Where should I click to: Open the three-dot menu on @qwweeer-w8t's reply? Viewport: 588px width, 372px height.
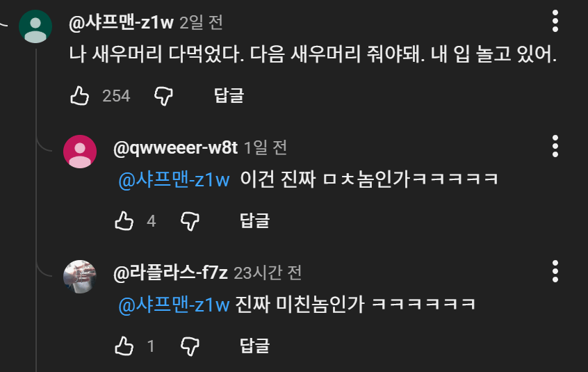pos(555,146)
